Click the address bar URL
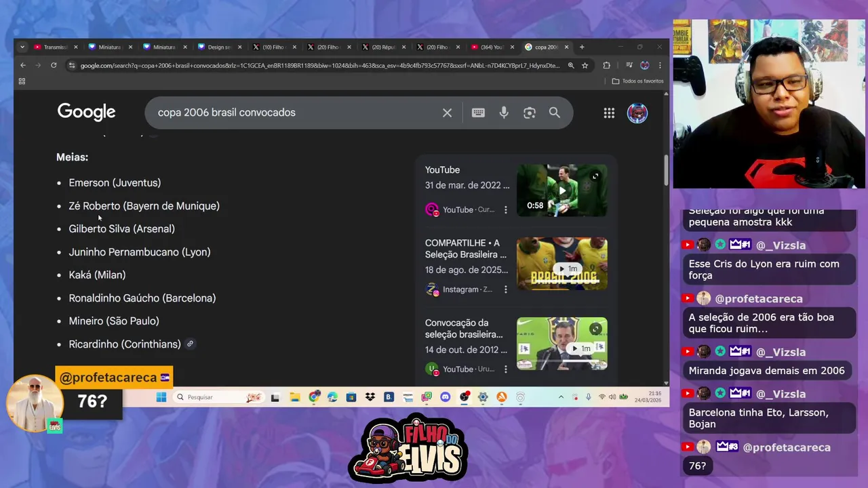 pyautogui.click(x=319, y=66)
